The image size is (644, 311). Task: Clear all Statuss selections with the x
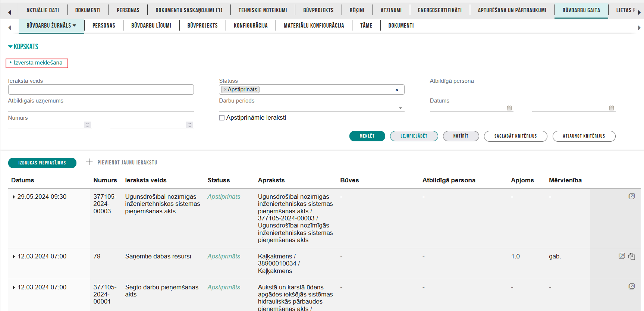pyautogui.click(x=397, y=89)
